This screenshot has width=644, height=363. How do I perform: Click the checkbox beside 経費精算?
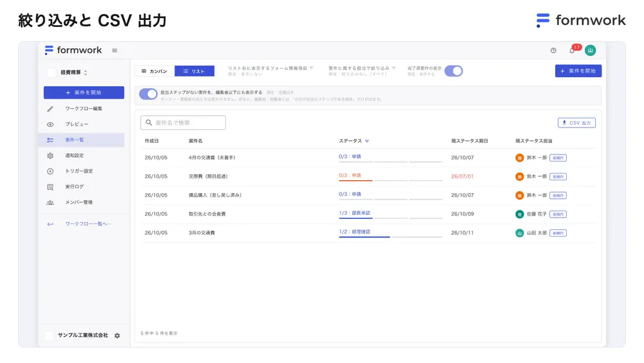coord(52,73)
